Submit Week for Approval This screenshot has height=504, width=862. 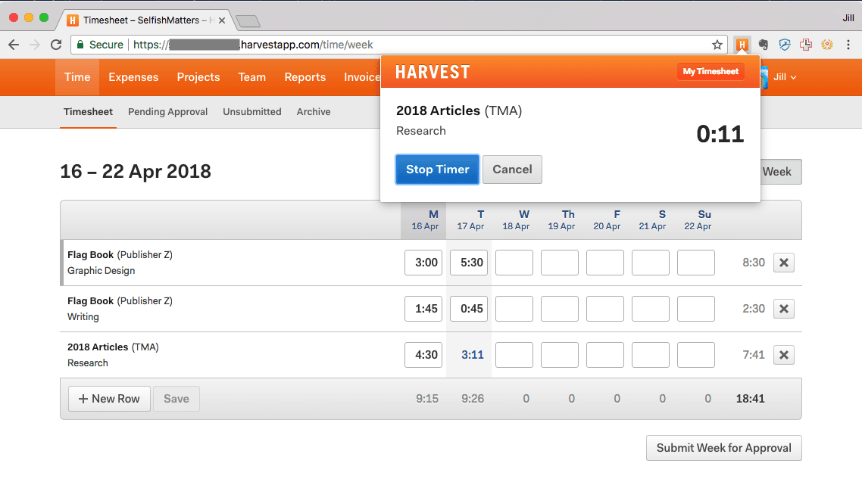(723, 448)
